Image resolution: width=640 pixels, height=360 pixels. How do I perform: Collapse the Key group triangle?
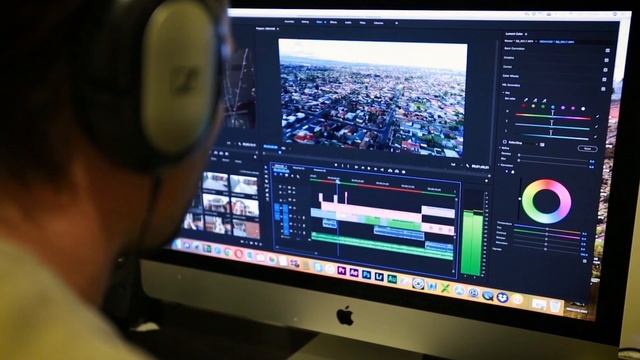(x=504, y=93)
